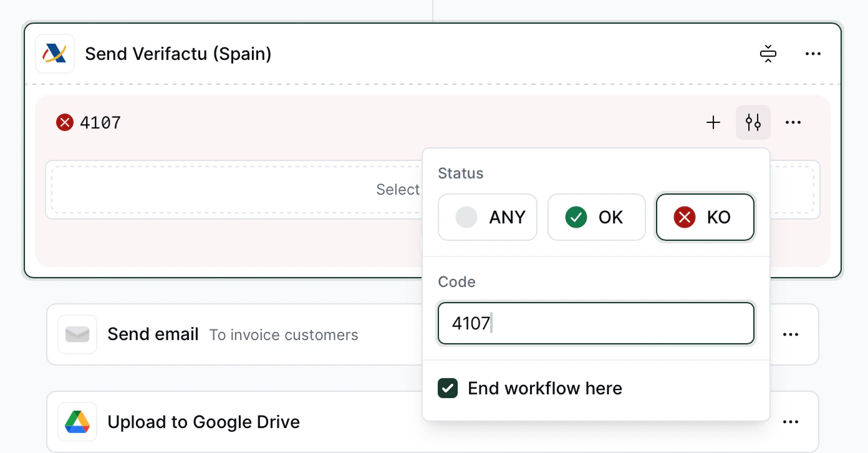
Task: Add a step with the plus icon in 4107 branch
Action: point(713,122)
